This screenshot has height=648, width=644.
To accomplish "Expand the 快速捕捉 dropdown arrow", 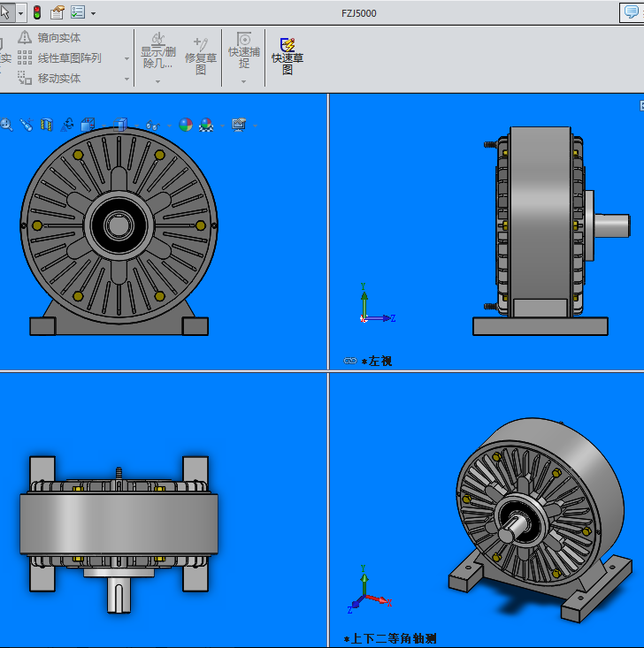I will [x=243, y=82].
